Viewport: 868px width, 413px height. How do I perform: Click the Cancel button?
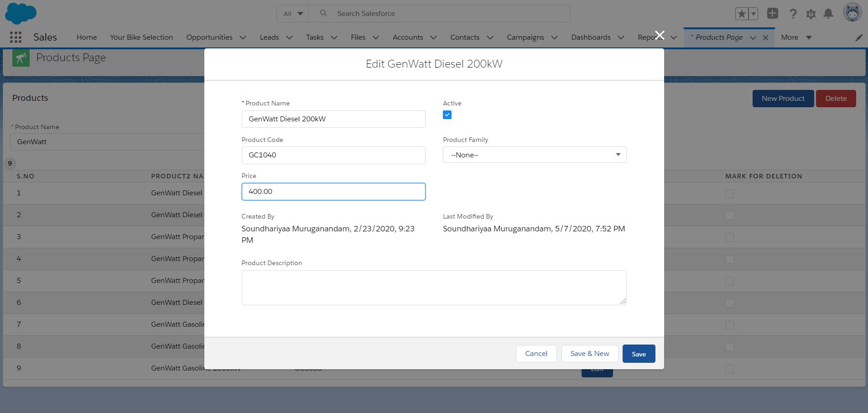[536, 354]
